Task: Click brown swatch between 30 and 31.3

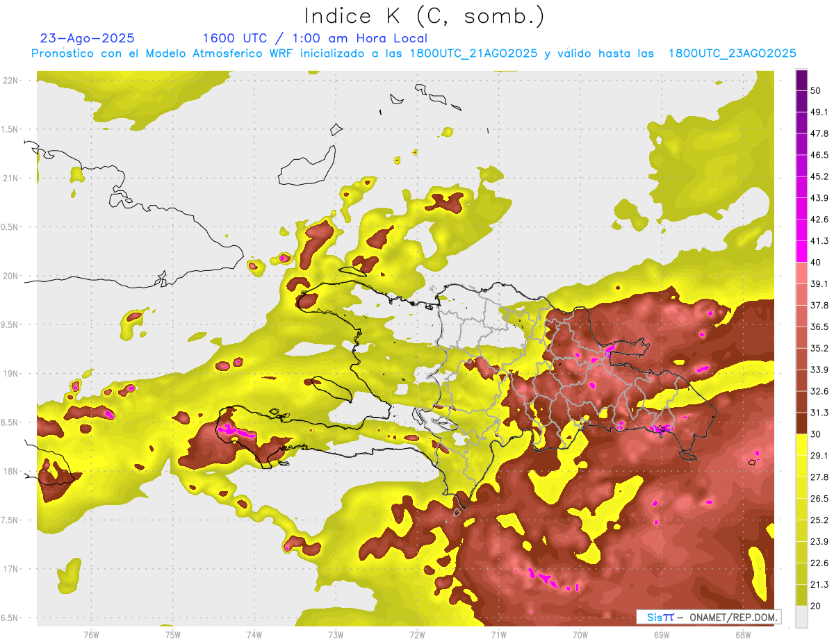Action: point(801,423)
